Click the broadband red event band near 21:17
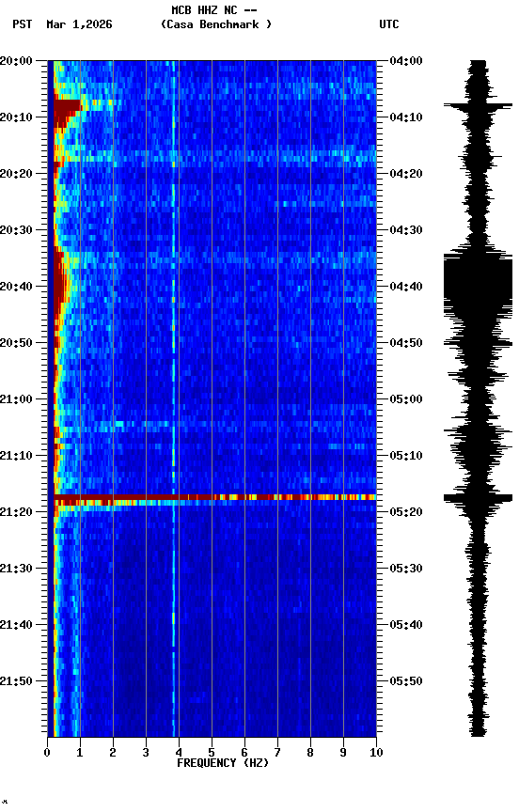Image resolution: width=519 pixels, height=812 pixels. [x=215, y=498]
